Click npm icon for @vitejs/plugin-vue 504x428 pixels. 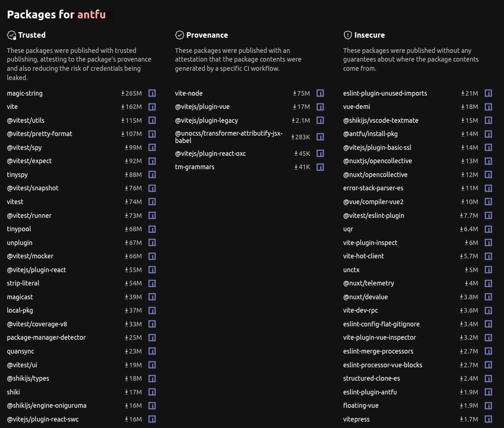[320, 107]
